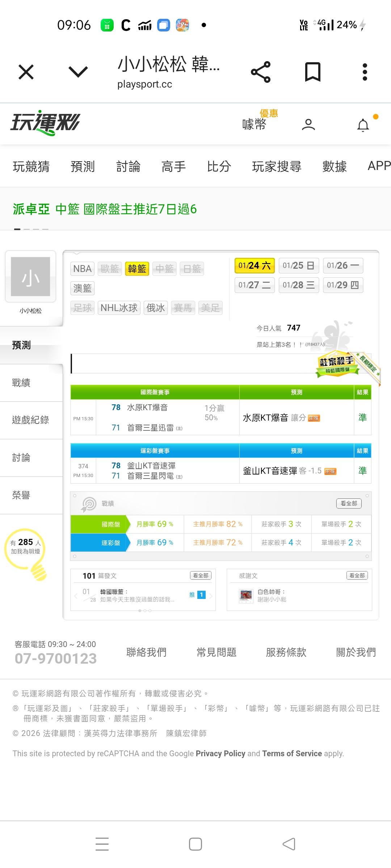This screenshot has width=391, height=868.
Task: Open the three-dot browser menu
Action: [x=365, y=72]
